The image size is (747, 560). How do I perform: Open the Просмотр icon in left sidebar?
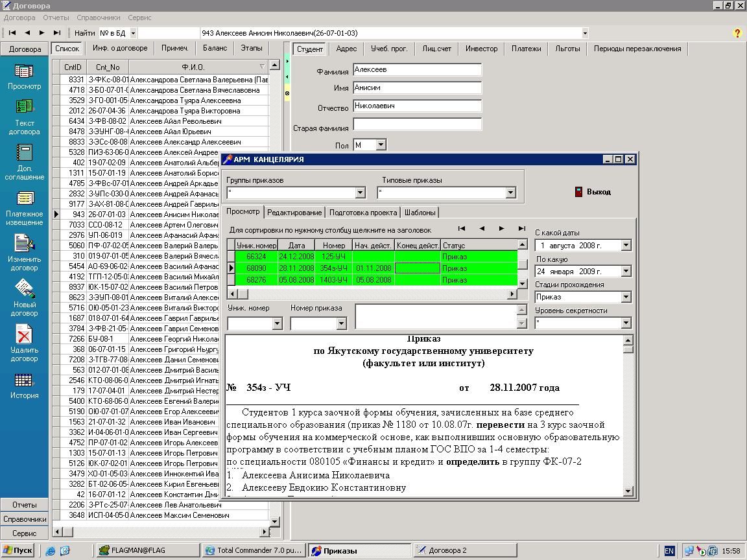click(x=24, y=71)
